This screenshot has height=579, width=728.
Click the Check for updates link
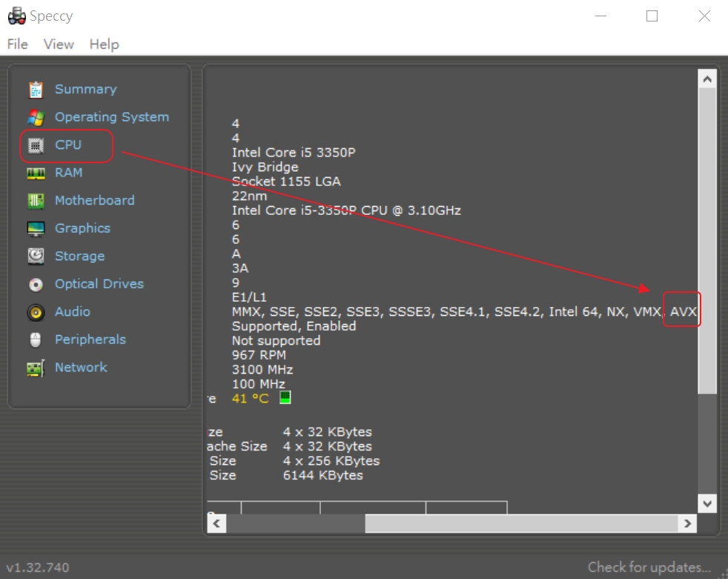coord(649,567)
